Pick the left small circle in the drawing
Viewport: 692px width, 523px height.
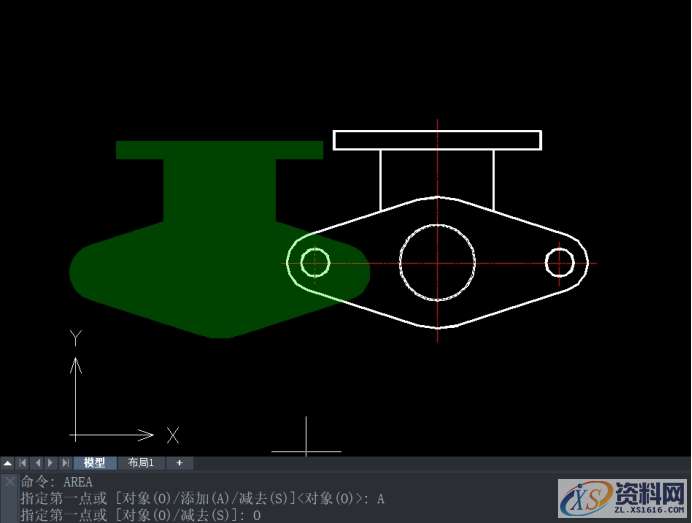315,262
